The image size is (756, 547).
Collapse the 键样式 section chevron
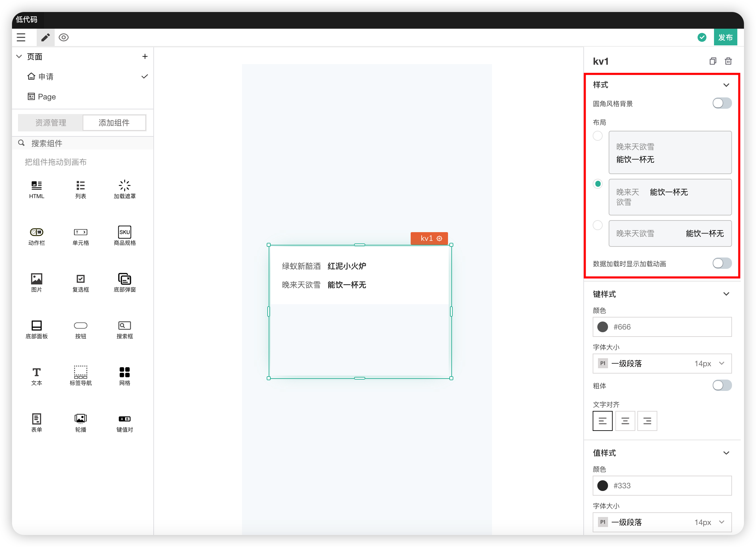(726, 294)
